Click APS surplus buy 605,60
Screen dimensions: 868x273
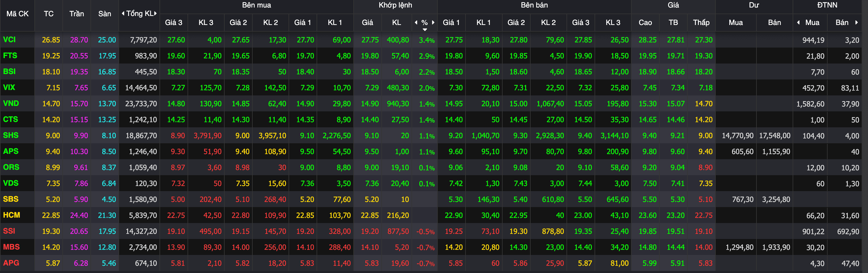coord(742,152)
